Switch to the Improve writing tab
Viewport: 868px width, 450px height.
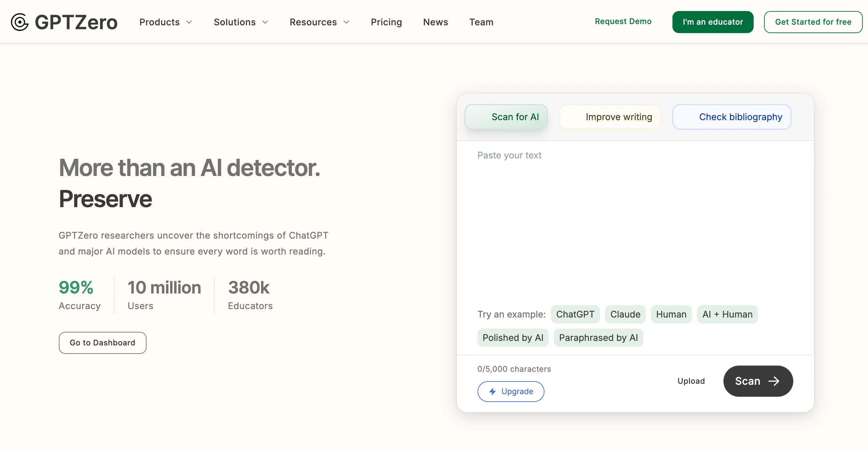[x=610, y=117]
